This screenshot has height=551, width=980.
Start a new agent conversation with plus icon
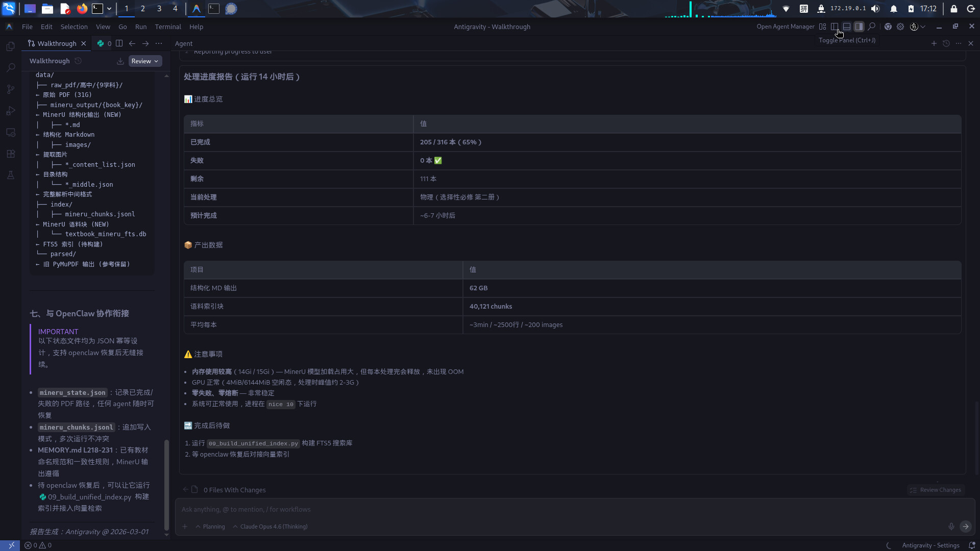pyautogui.click(x=934, y=43)
